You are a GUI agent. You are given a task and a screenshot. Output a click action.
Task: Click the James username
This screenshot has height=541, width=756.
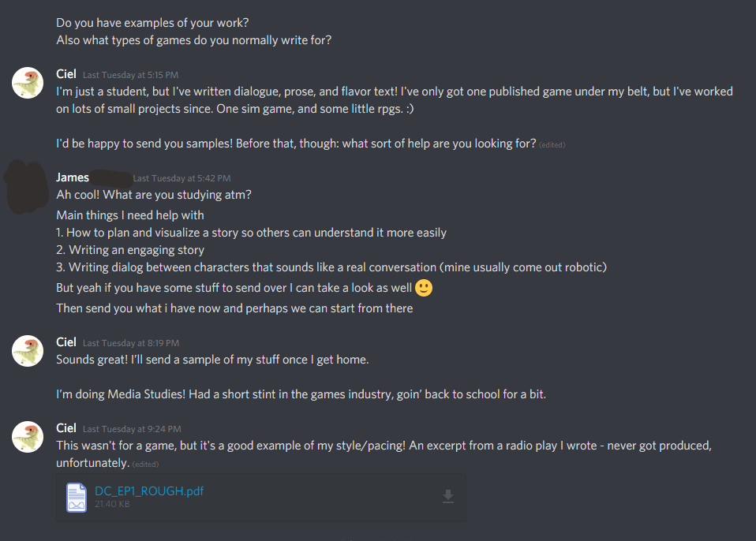click(x=73, y=177)
